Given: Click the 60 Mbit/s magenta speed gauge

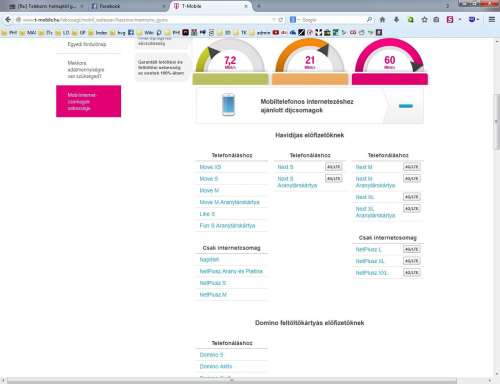Looking at the screenshot, I should [390, 61].
